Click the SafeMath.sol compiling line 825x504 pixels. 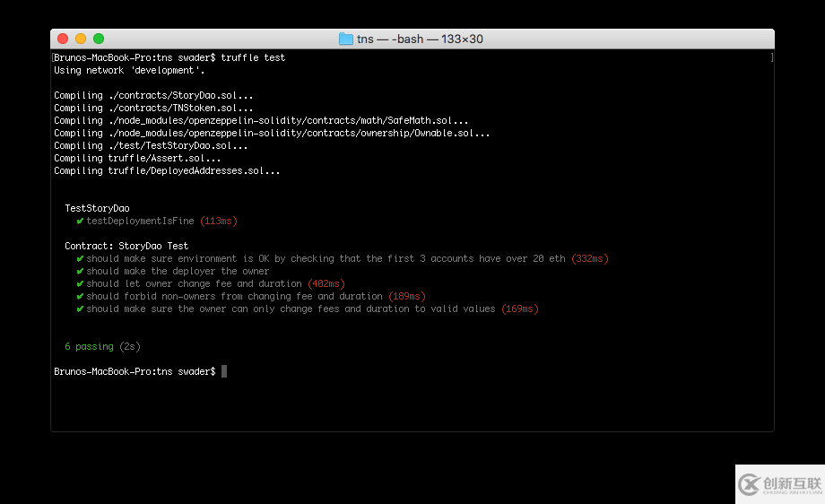[x=261, y=120]
